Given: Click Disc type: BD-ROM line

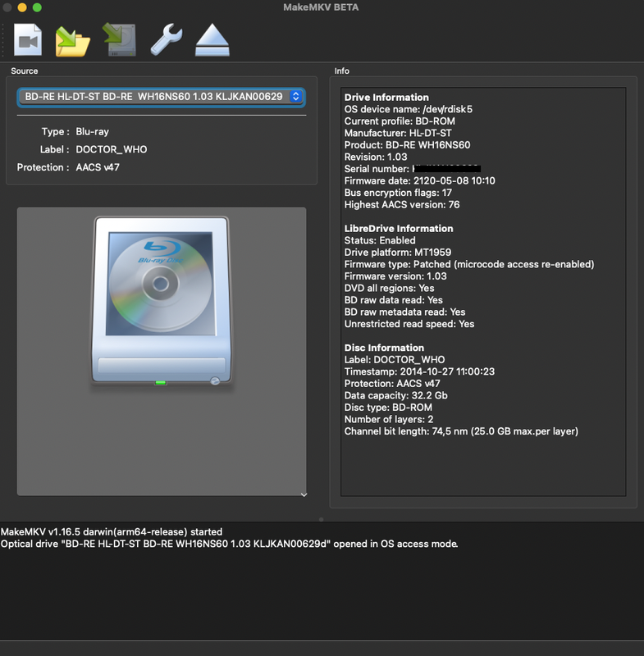Looking at the screenshot, I should click(388, 408).
